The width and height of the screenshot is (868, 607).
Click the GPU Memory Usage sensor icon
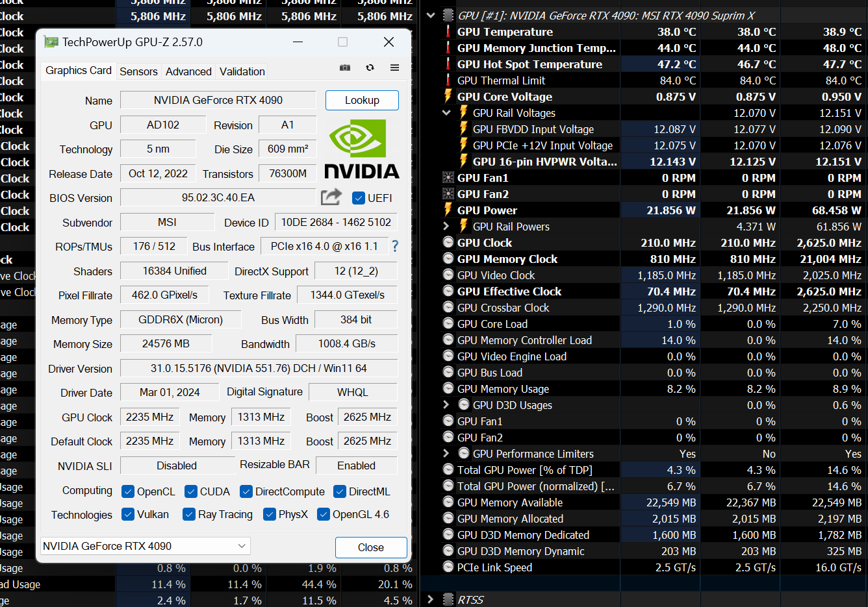(448, 389)
